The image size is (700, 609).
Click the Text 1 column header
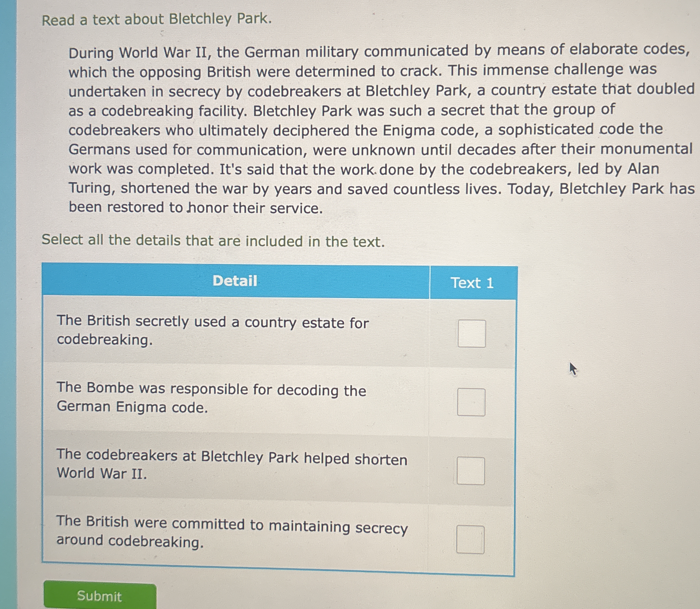(473, 283)
